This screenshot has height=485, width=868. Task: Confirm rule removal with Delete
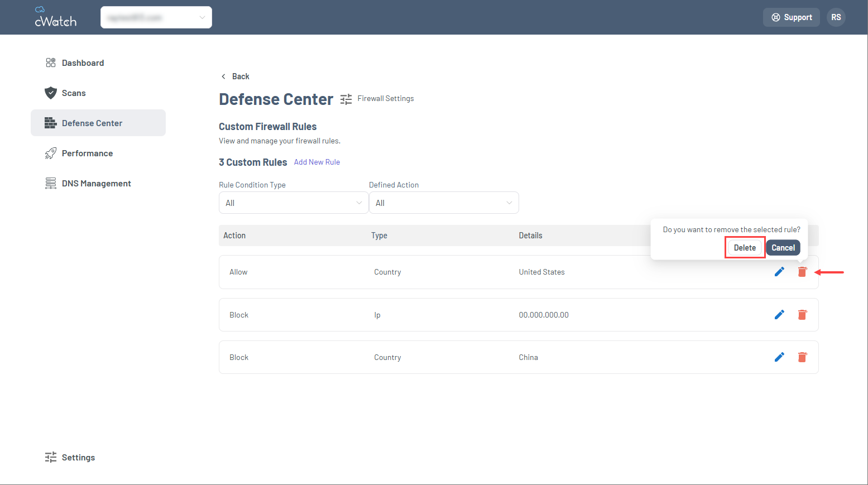[x=745, y=248]
